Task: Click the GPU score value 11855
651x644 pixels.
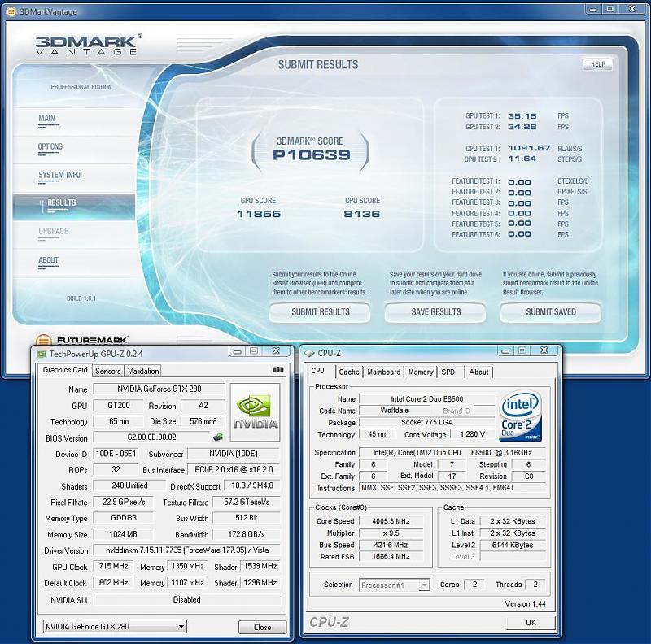Action: (259, 214)
